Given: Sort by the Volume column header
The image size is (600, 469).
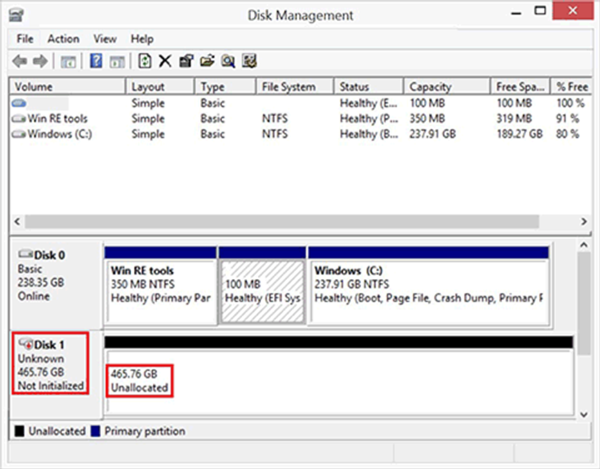Looking at the screenshot, I should point(67,86).
